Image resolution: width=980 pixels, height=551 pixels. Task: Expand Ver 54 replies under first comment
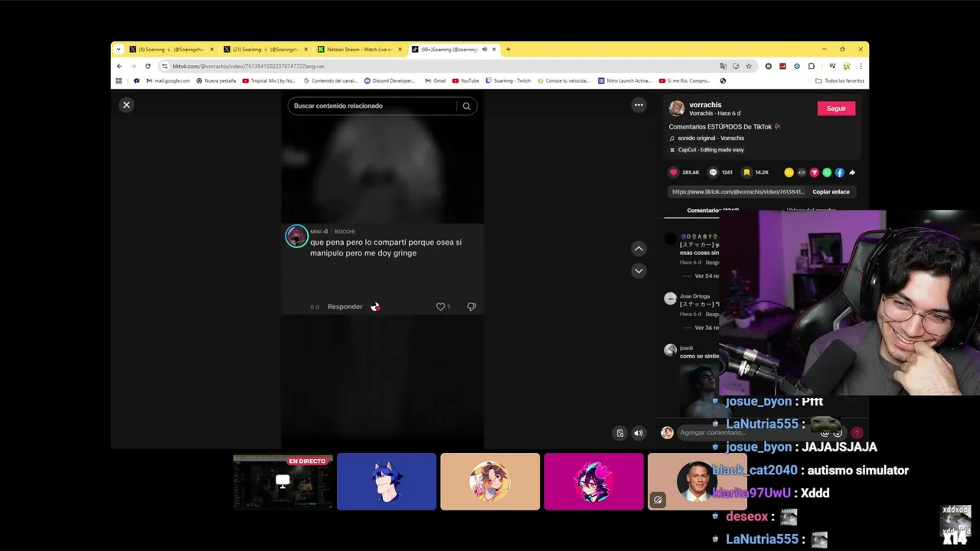(706, 275)
